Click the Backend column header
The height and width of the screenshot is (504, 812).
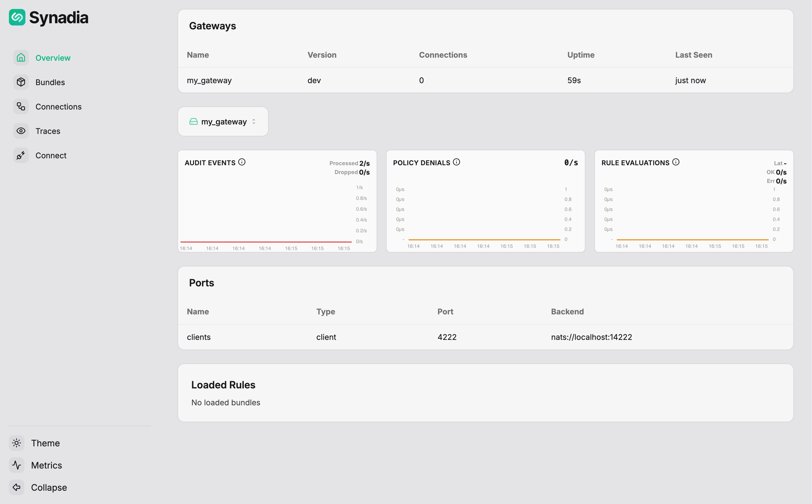coord(568,312)
